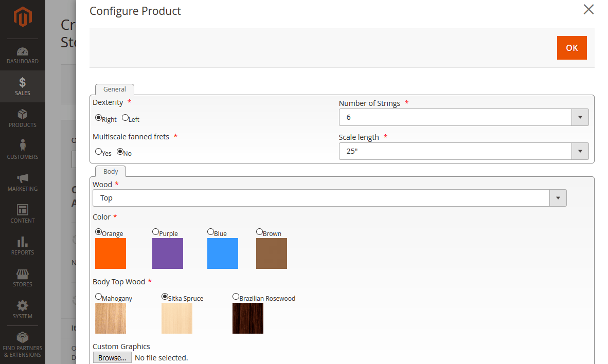The image size is (608, 364).
Task: Open the Magento Dashboard from the sidebar
Action: point(22,55)
